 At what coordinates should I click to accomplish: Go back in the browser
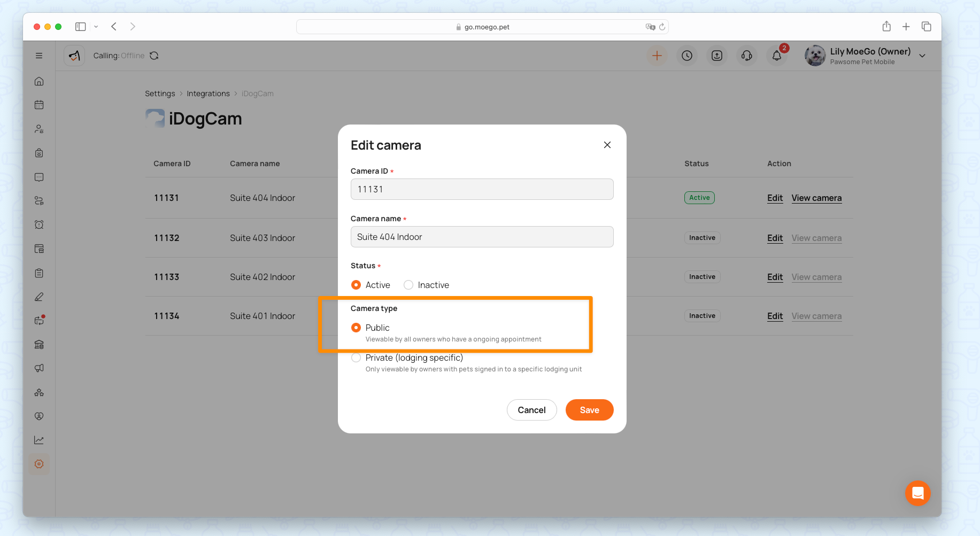pyautogui.click(x=114, y=27)
